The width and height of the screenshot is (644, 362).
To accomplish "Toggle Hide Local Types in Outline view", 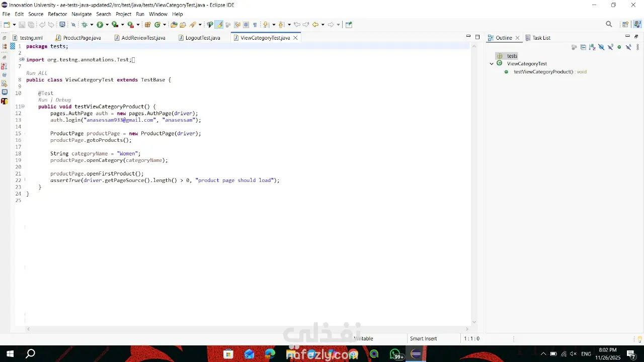I will pyautogui.click(x=628, y=47).
